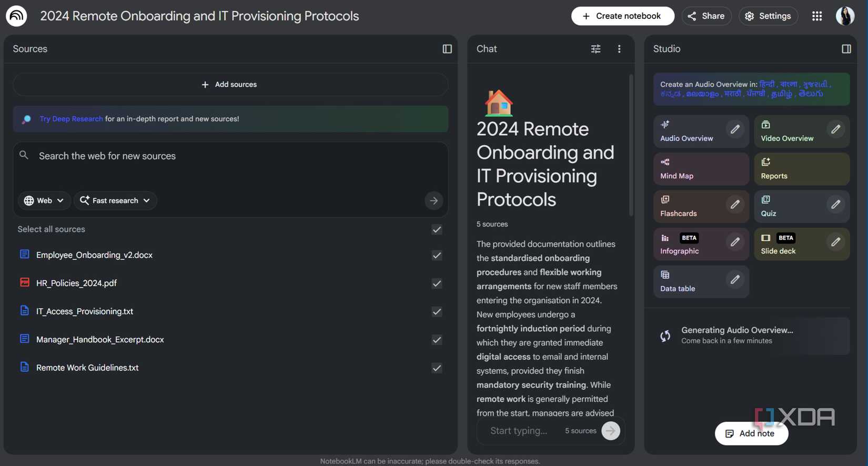Open Web source type dropdown

point(44,201)
